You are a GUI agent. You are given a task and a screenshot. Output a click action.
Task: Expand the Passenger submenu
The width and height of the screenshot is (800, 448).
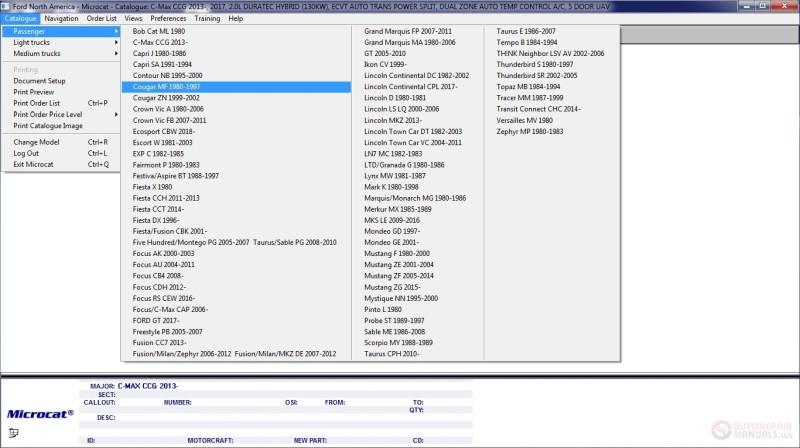[x=61, y=31]
